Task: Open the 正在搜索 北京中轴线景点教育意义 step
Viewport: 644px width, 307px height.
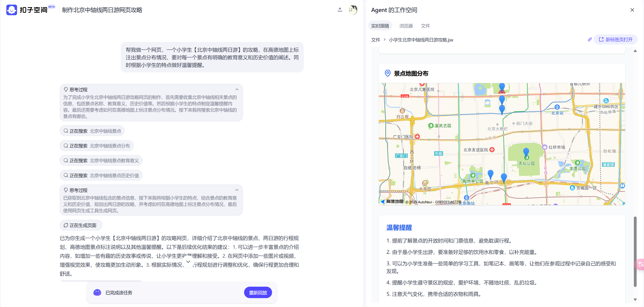Action: pos(101,160)
